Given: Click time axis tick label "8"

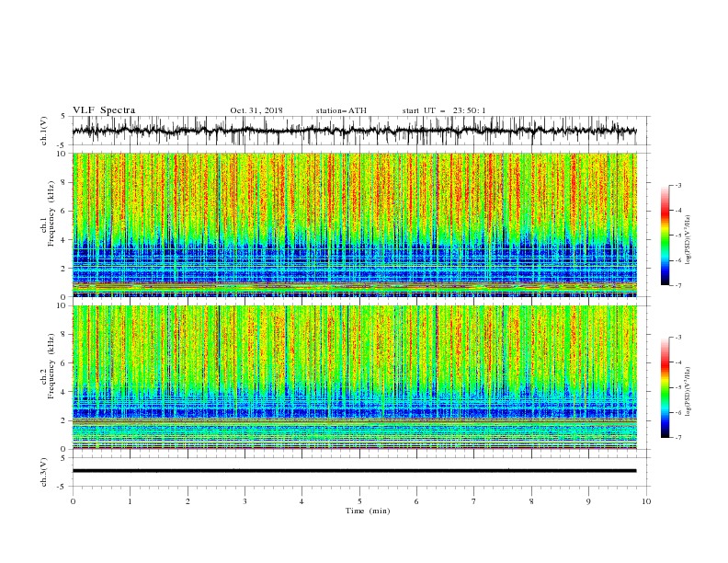Looking at the screenshot, I should tap(531, 501).
